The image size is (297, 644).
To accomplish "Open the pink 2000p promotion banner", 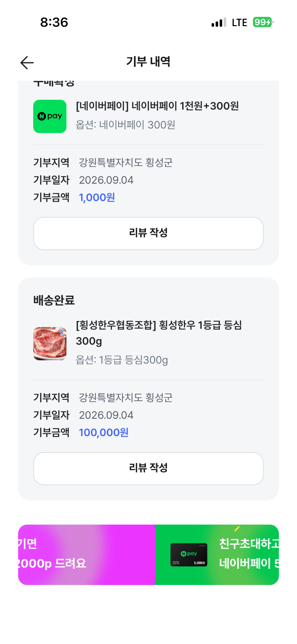I will click(x=87, y=554).
